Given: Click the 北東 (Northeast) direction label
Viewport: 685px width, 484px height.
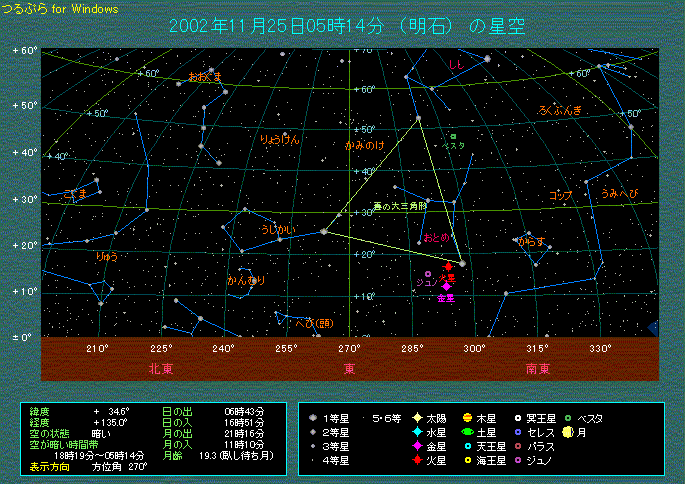Looking at the screenshot, I should tap(161, 368).
